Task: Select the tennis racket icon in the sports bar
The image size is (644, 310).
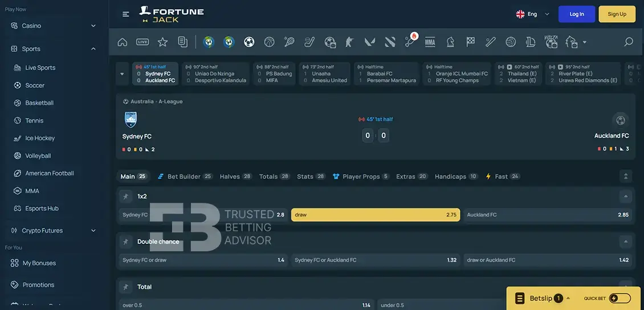Action: pos(289,42)
